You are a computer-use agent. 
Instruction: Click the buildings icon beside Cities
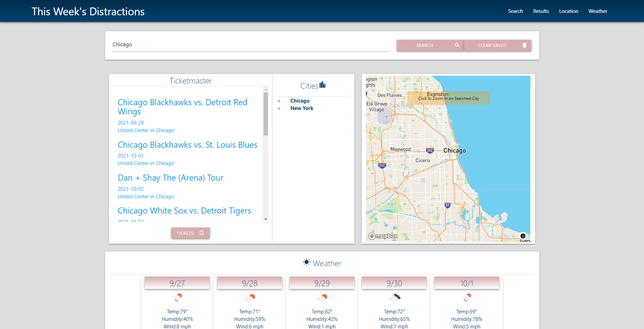point(323,85)
